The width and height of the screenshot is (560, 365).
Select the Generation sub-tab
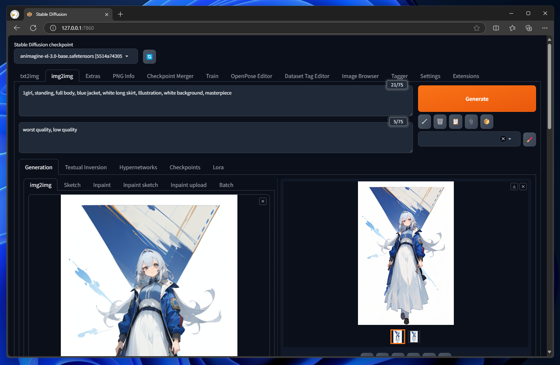click(39, 167)
